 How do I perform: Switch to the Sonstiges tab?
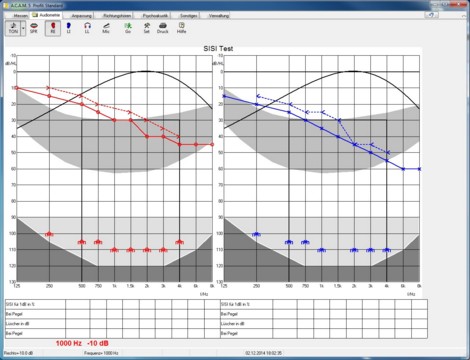[x=188, y=16]
